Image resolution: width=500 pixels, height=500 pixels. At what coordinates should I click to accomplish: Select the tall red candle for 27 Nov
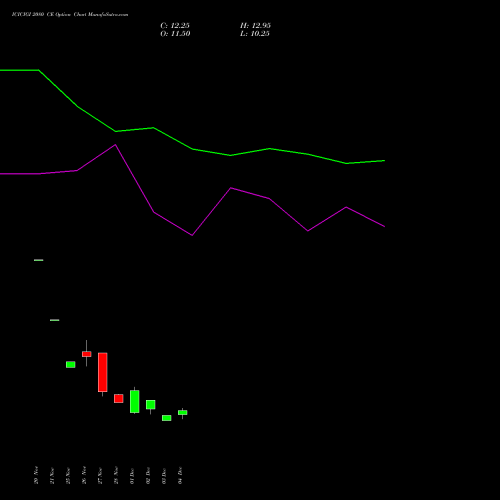[x=103, y=372]
